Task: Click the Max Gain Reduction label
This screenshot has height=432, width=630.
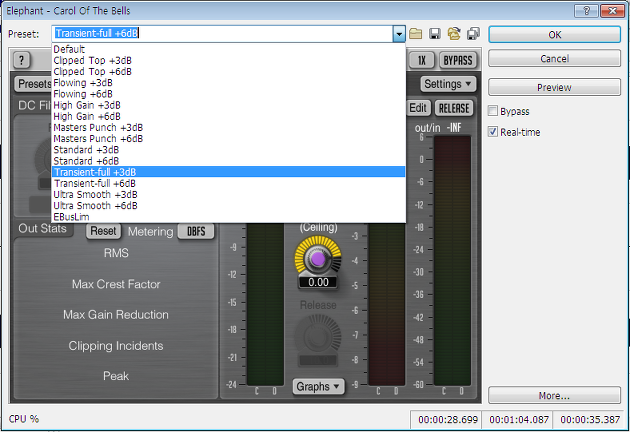Action: (116, 315)
